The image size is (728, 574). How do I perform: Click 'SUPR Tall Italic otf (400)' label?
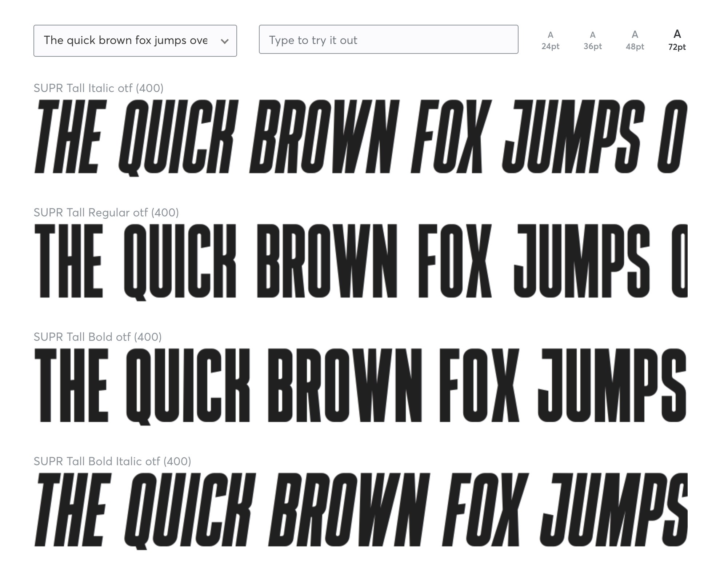[x=99, y=88]
